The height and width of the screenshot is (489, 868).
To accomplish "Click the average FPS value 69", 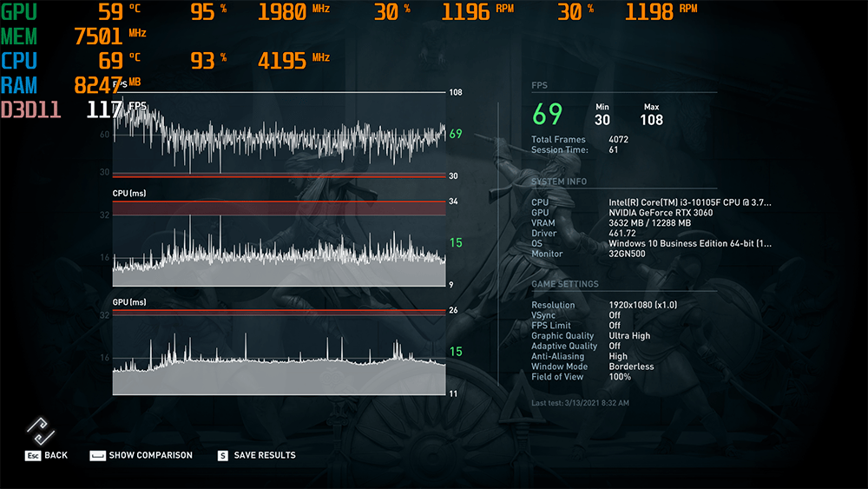I will [x=547, y=114].
